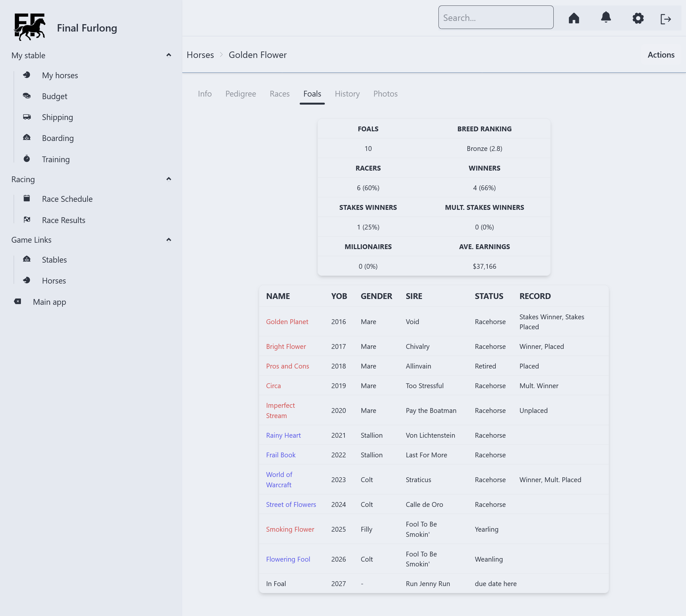Switch to the History tab

tap(347, 94)
